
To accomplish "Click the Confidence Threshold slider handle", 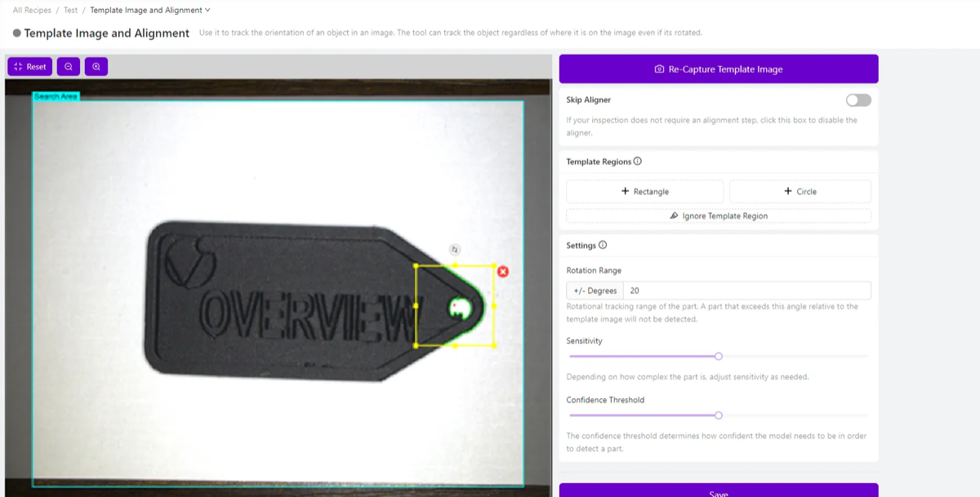I will [718, 415].
